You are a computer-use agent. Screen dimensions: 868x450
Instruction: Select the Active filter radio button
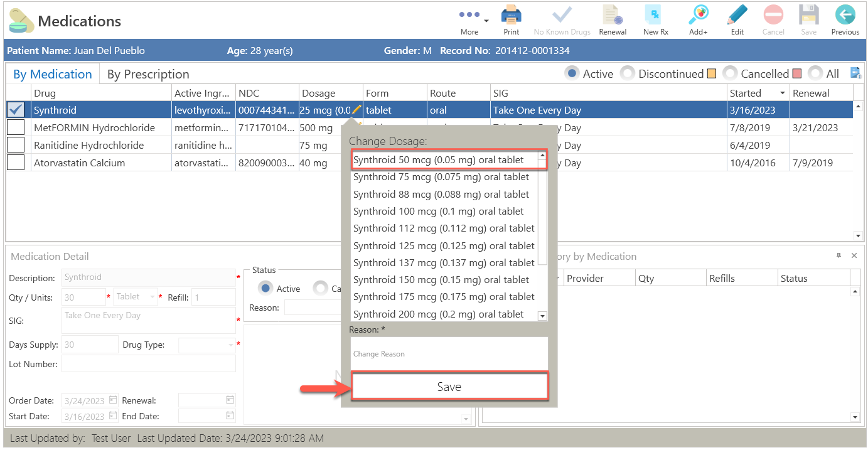click(572, 73)
